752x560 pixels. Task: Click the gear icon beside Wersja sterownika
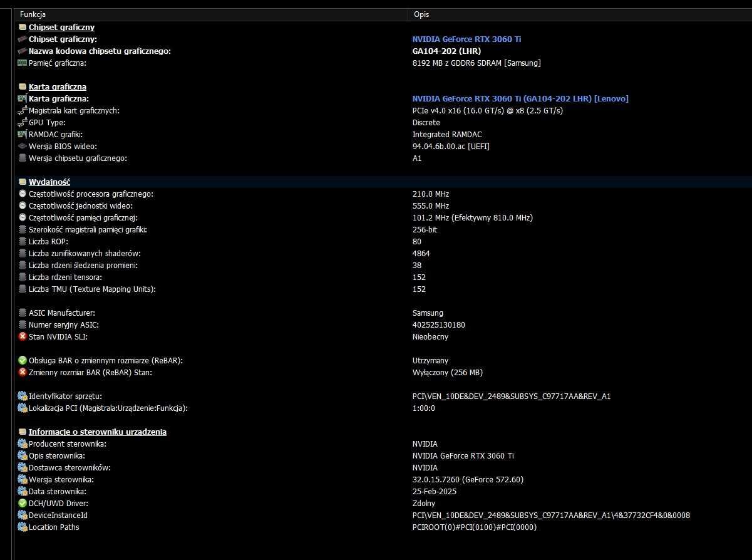[23, 479]
